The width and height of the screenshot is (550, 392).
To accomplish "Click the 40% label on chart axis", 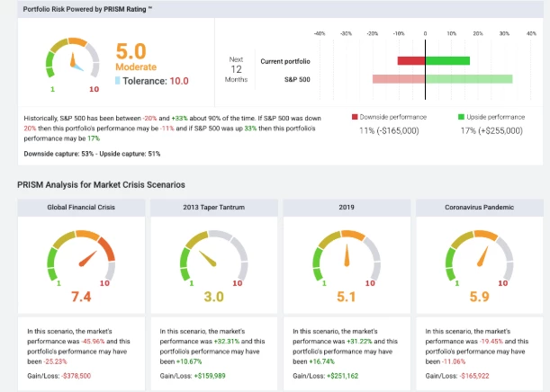I will [x=531, y=33].
